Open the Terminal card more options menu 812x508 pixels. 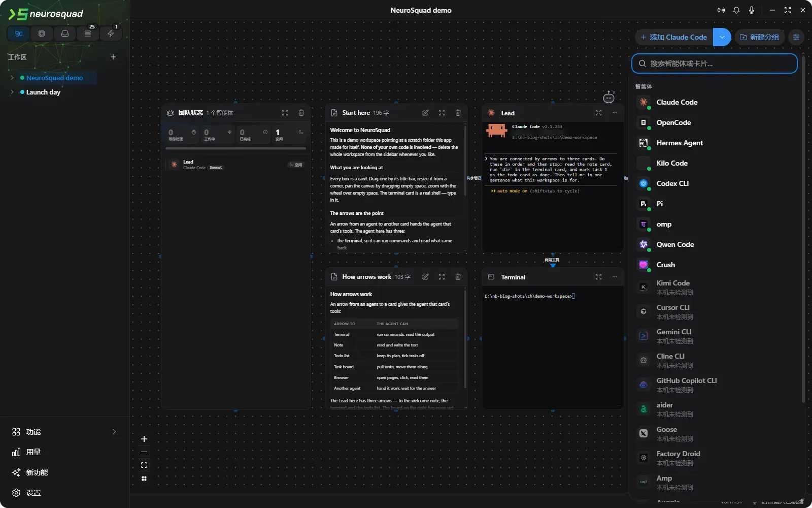[x=615, y=277]
